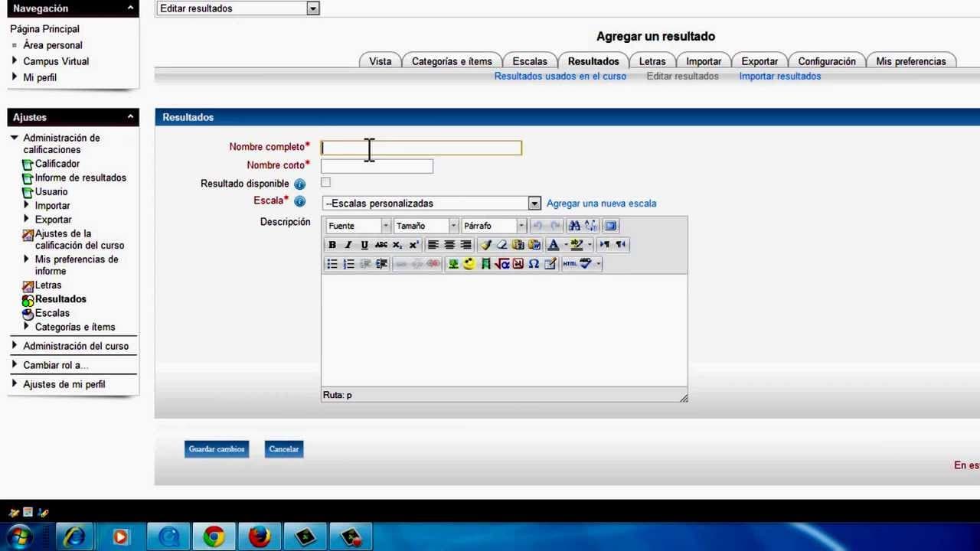This screenshot has height=551, width=980.
Task: Open Importar resultados link
Action: (779, 76)
